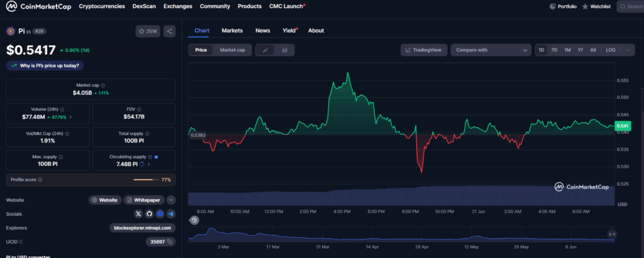Open blockexplorer.minepi.com explorer

point(143,228)
